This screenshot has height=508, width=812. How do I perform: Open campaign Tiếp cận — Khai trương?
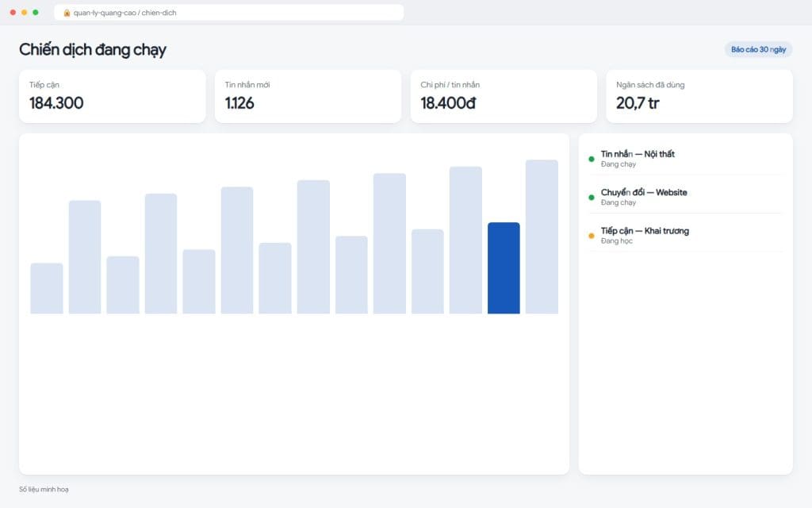point(685,235)
